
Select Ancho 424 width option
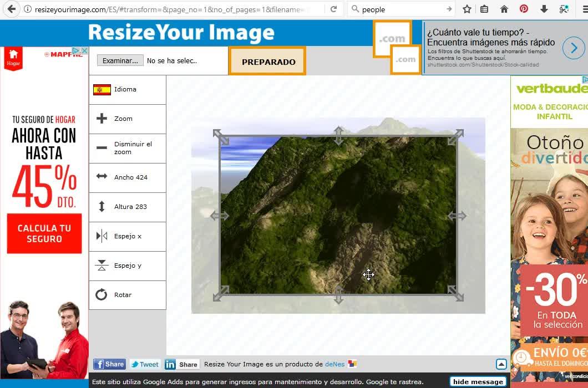click(x=128, y=177)
